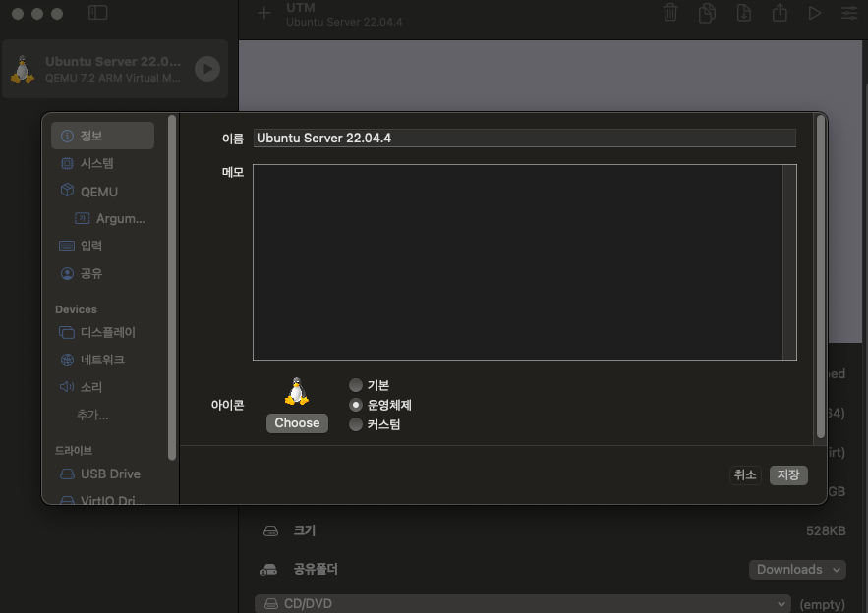Click the run play icon in toolbar
This screenshot has width=868, height=613.
[814, 12]
